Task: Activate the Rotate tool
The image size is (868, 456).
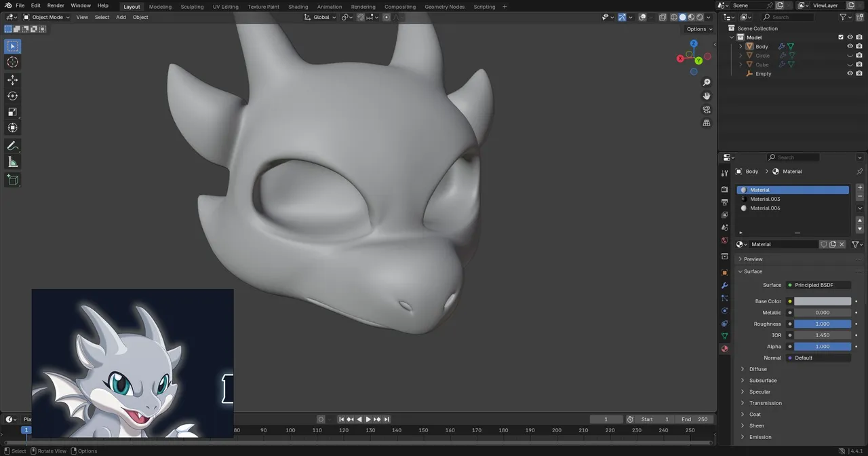Action: [x=12, y=96]
